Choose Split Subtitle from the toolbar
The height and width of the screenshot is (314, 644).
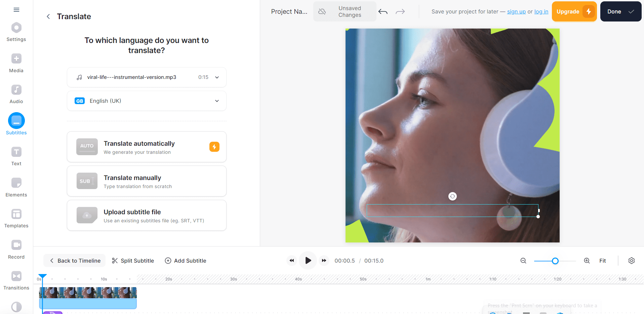(x=133, y=260)
